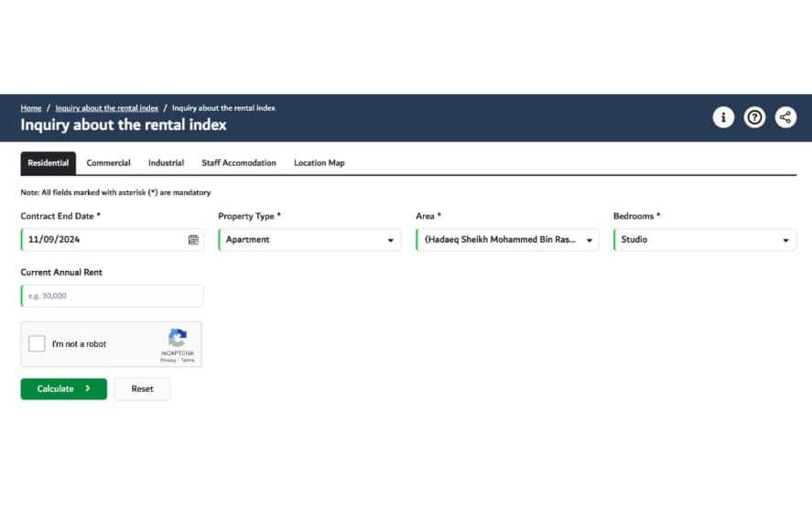812x507 pixels.
Task: Click the reCAPTCHA logo
Action: point(178,338)
